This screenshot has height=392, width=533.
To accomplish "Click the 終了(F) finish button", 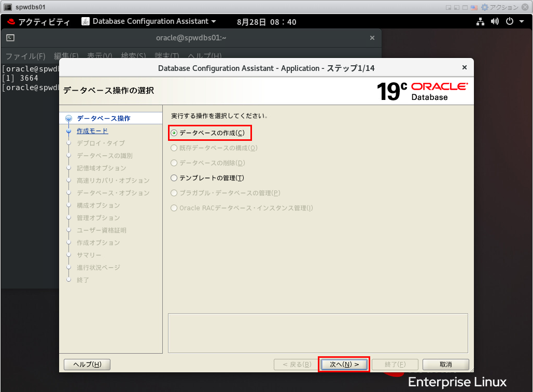I will (395, 364).
